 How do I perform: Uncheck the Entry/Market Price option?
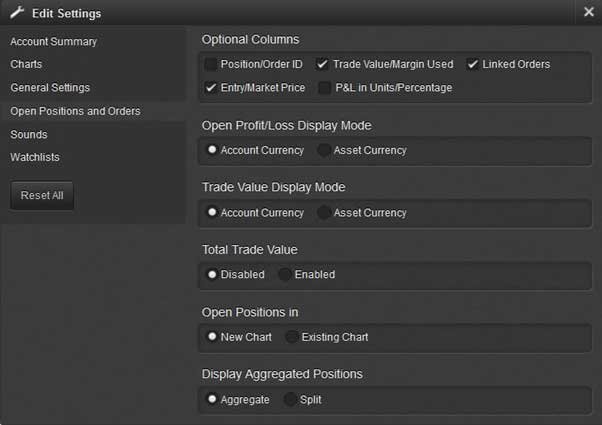[211, 88]
